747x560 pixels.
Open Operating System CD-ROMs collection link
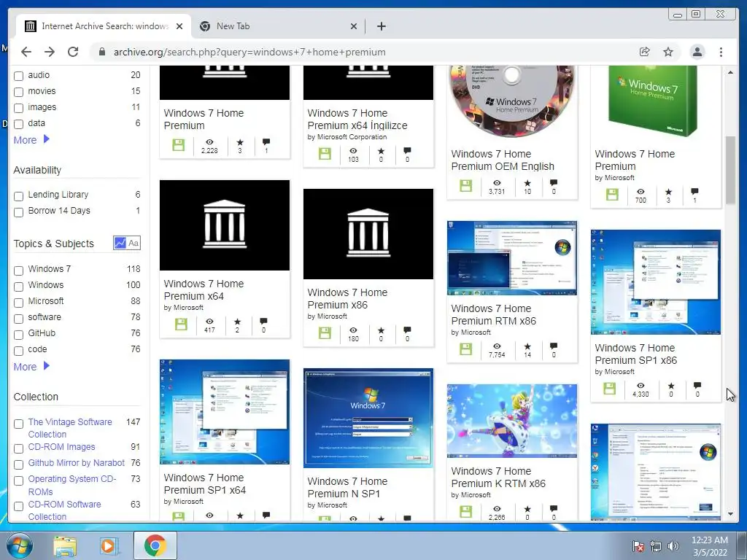point(72,485)
